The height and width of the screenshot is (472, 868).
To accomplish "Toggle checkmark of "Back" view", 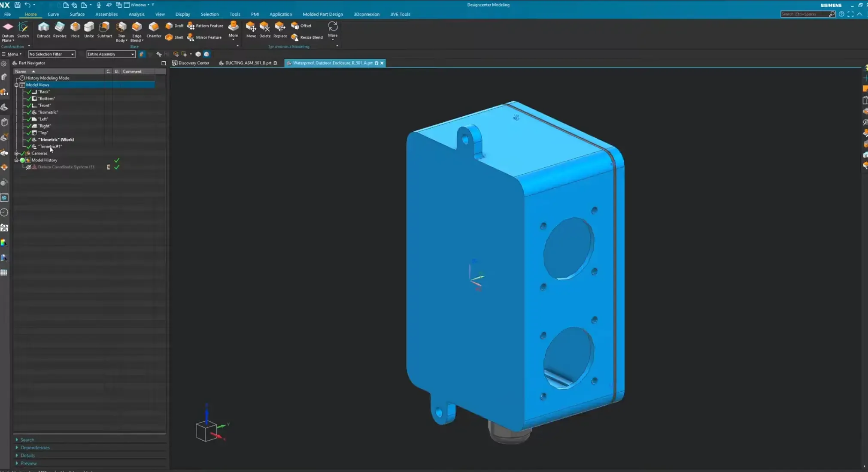I will pyautogui.click(x=29, y=92).
